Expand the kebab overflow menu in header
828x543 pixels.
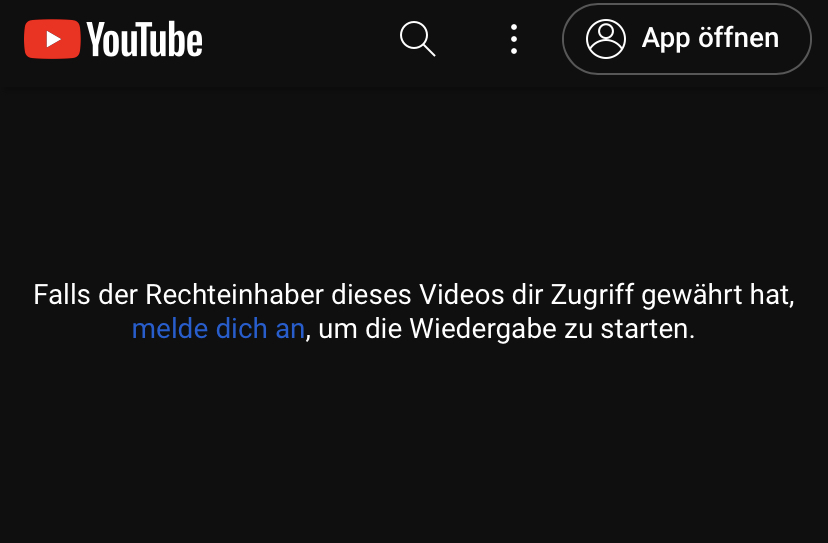[x=514, y=39]
